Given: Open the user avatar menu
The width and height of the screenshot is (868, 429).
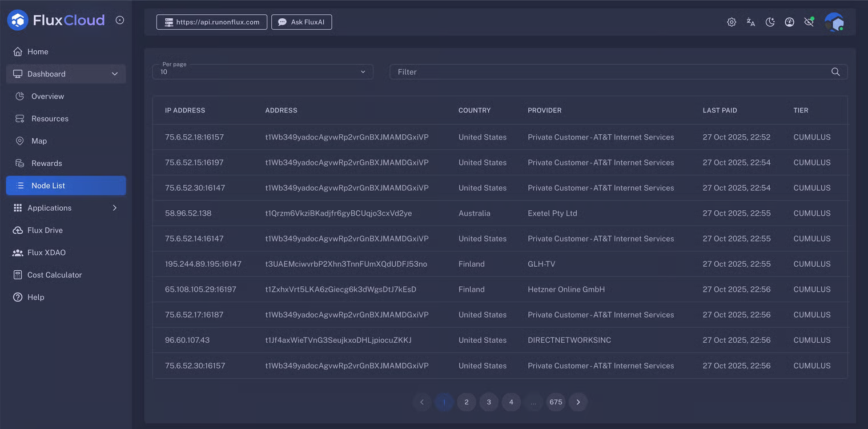Looking at the screenshot, I should [x=834, y=22].
